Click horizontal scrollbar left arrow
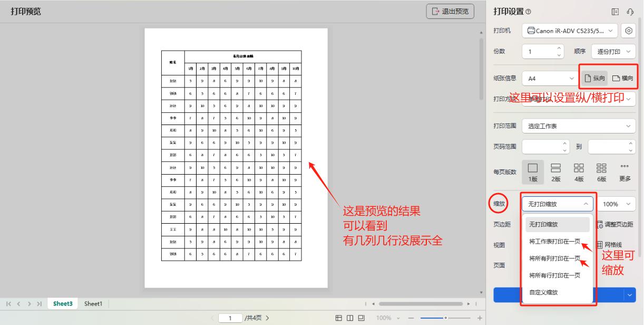This screenshot has height=325, width=644. [x=373, y=304]
